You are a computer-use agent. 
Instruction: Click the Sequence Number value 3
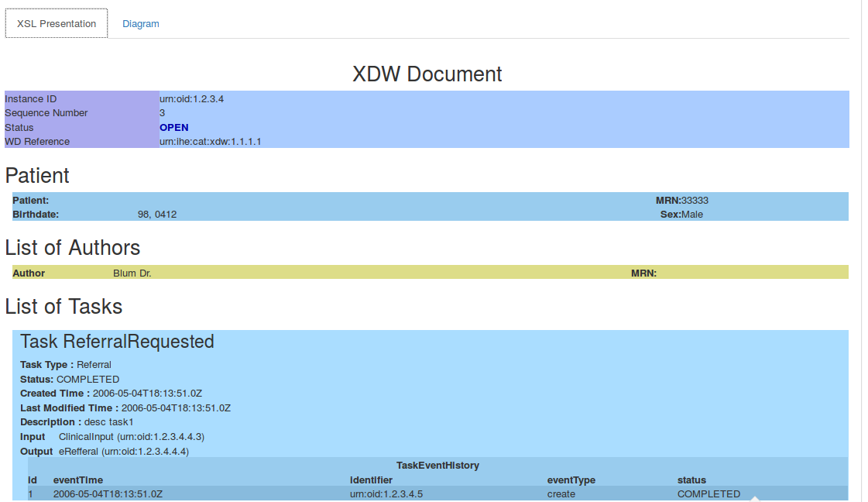click(x=163, y=113)
